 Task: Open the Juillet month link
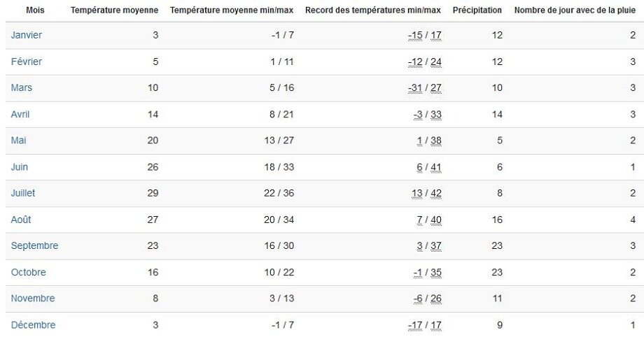pyautogui.click(x=23, y=193)
